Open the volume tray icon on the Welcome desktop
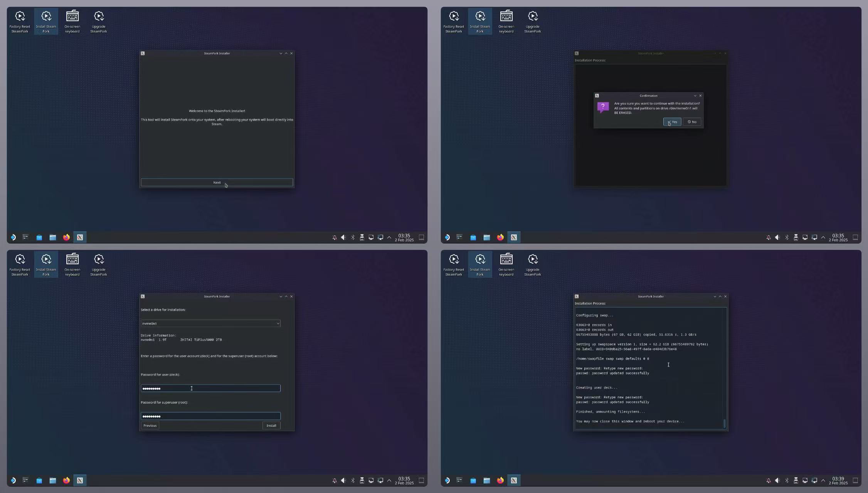 pos(343,237)
